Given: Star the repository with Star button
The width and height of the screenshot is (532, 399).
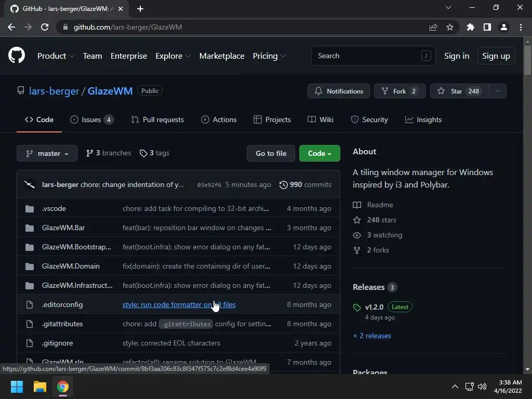Looking at the screenshot, I should pyautogui.click(x=460, y=91).
